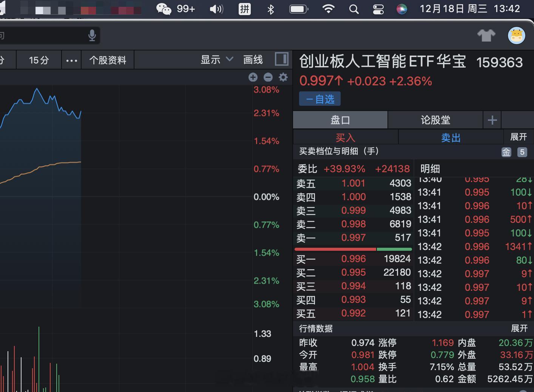Image resolution: width=534 pixels, height=392 pixels.
Task: Open the user avatar profile
Action: (516, 35)
